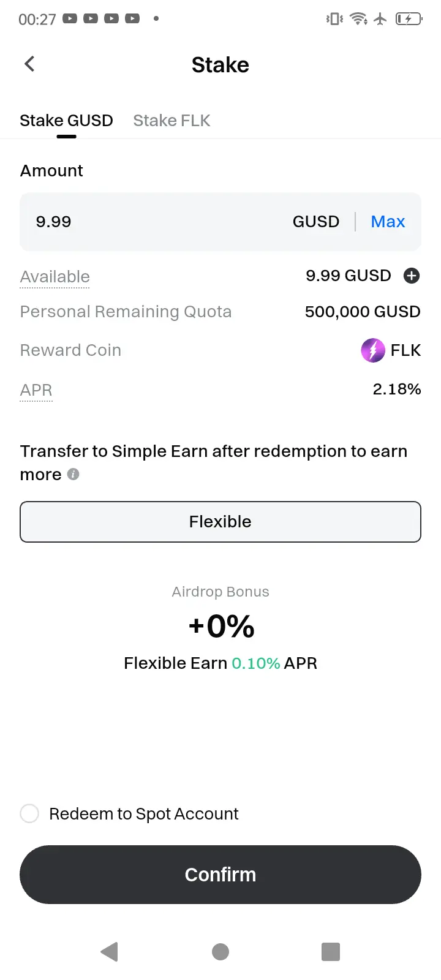
Task: Select the Stake GUSD tab
Action: (x=66, y=121)
